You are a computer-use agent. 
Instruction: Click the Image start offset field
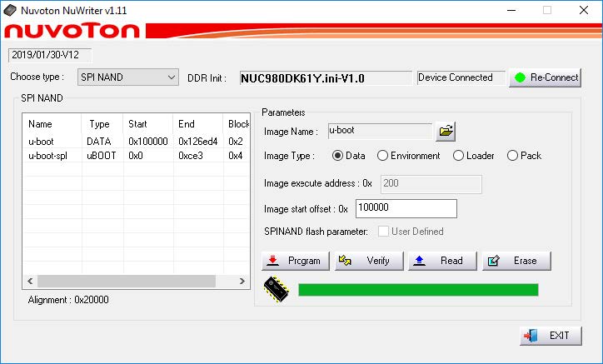click(406, 208)
